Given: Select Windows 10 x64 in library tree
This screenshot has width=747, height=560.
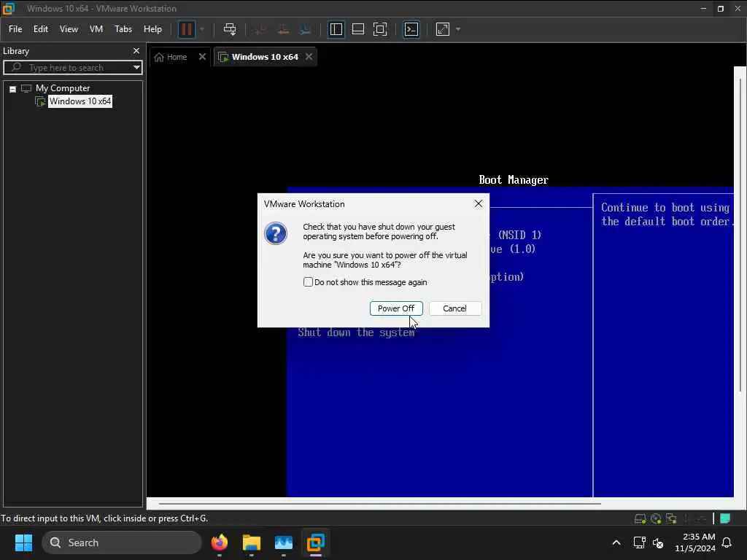Looking at the screenshot, I should [x=80, y=101].
